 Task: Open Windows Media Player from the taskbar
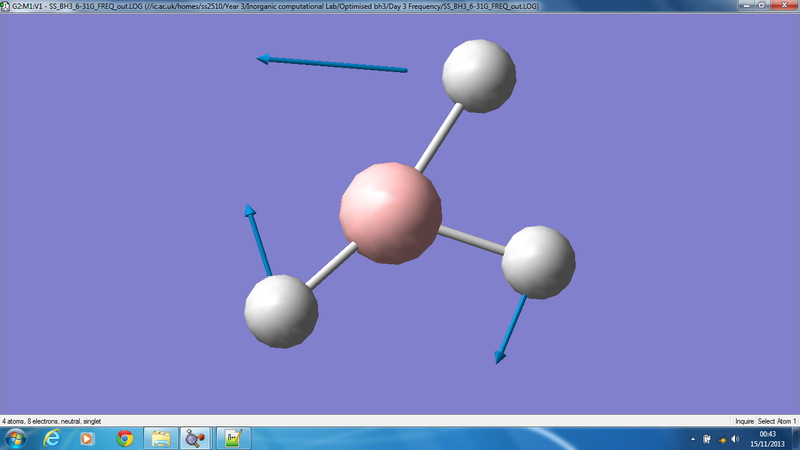(x=87, y=439)
